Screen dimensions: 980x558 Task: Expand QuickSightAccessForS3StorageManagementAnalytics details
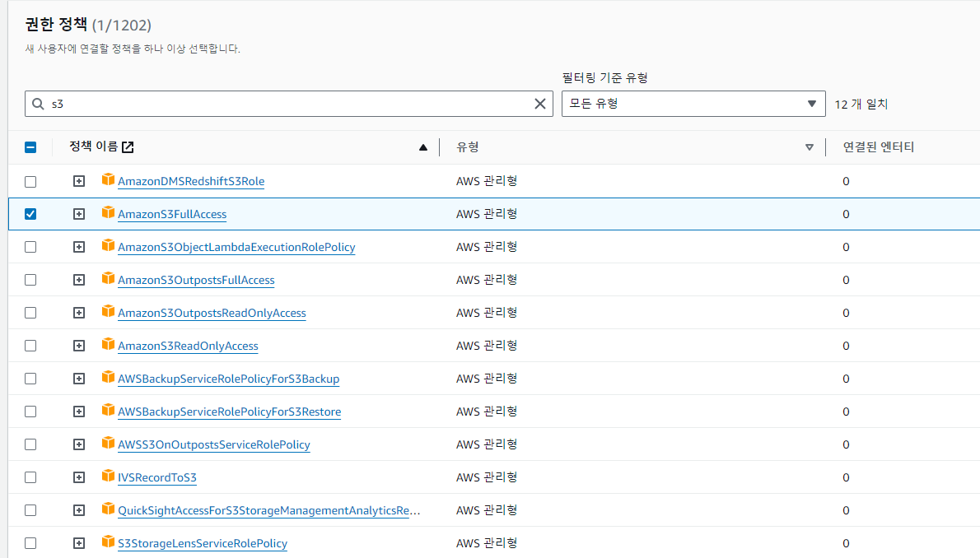pyautogui.click(x=79, y=510)
